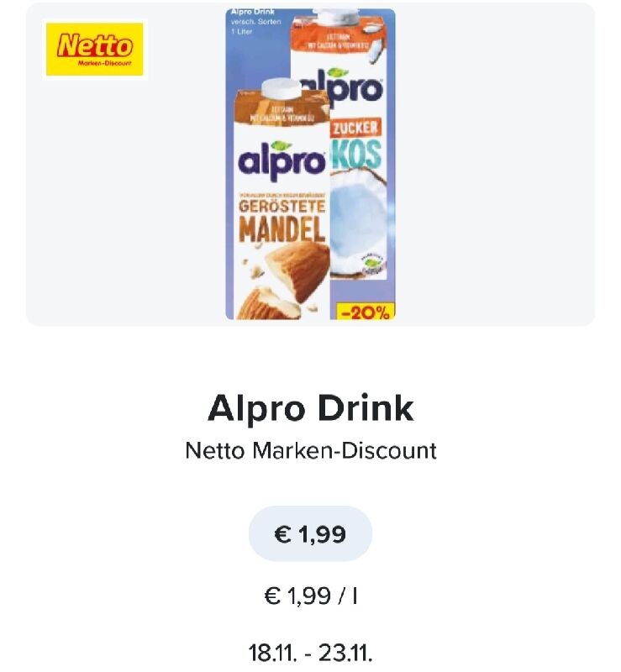The height and width of the screenshot is (672, 621).
Task: Click the turquoise KOS lettering
Action: click(x=357, y=154)
